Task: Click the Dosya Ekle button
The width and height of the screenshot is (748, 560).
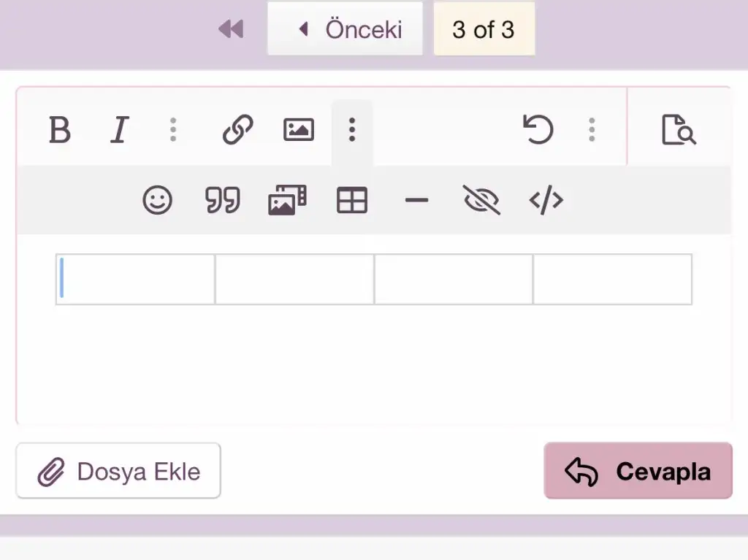Action: tap(118, 472)
